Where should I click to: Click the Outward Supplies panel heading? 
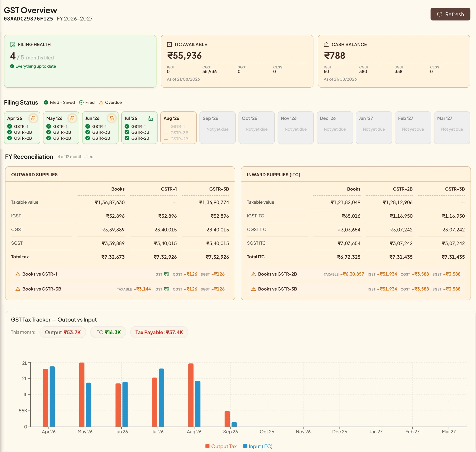[34, 175]
